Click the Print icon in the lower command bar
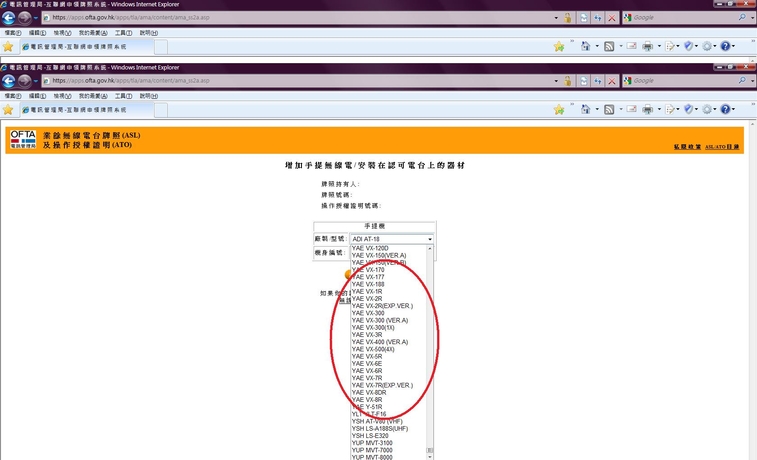Viewport: 757px width, 460px height. (x=648, y=108)
